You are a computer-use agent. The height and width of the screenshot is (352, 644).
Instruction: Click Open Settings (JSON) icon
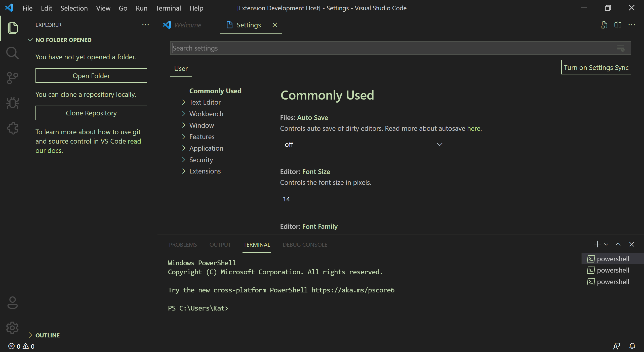tap(604, 25)
